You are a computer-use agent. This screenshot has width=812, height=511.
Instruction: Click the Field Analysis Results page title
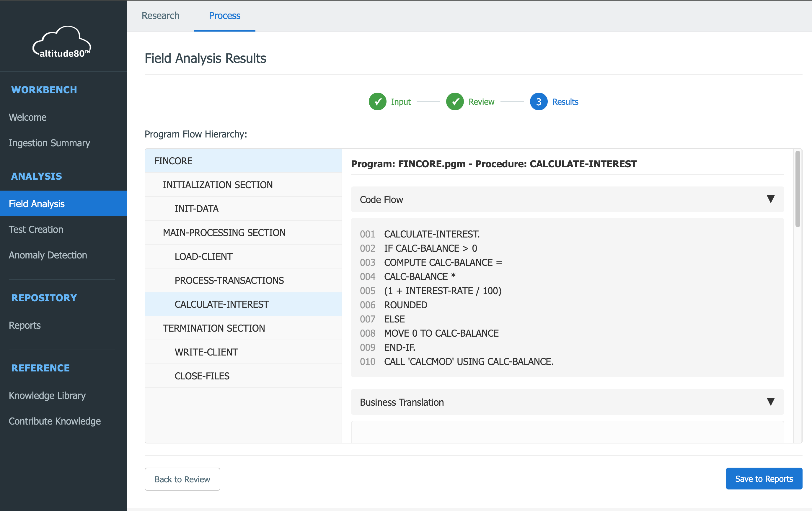click(x=205, y=58)
